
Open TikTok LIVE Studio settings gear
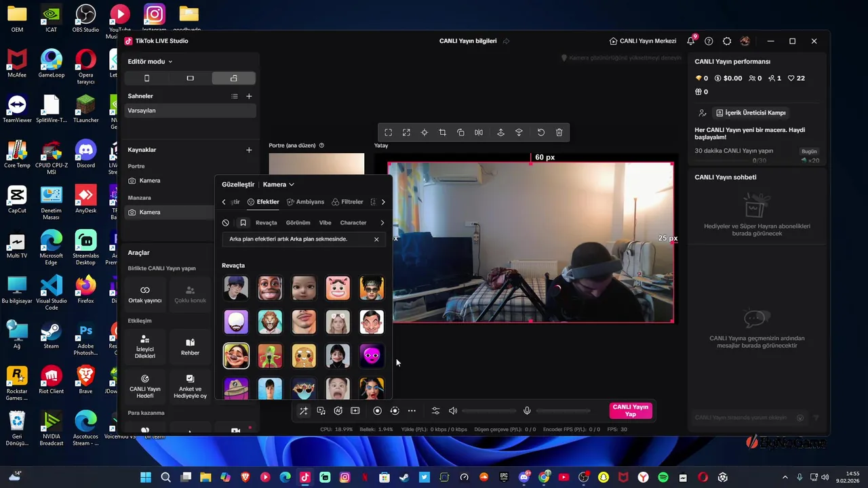[x=727, y=41]
